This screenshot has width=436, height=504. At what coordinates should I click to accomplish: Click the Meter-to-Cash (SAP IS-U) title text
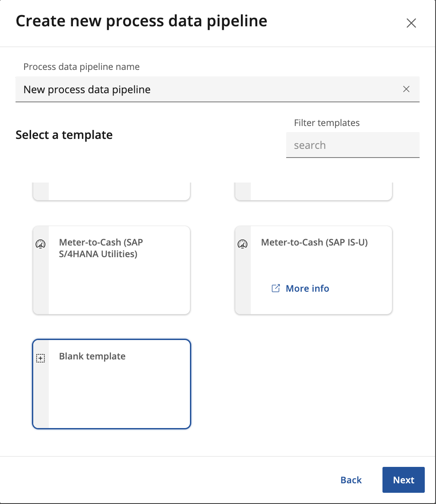coord(314,243)
